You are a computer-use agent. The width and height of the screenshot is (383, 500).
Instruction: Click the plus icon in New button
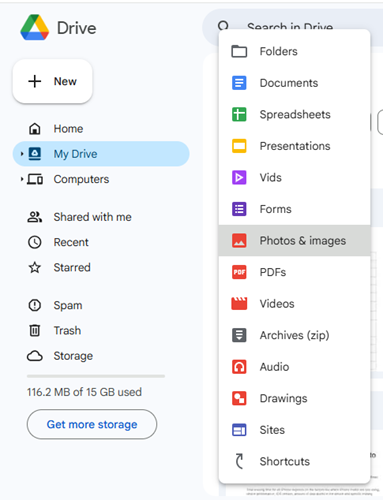coord(35,81)
